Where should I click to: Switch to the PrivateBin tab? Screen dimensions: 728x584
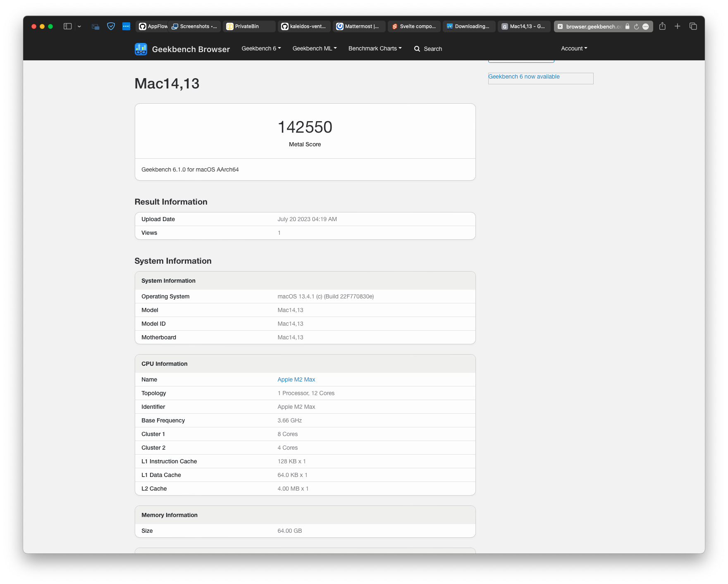coord(249,26)
